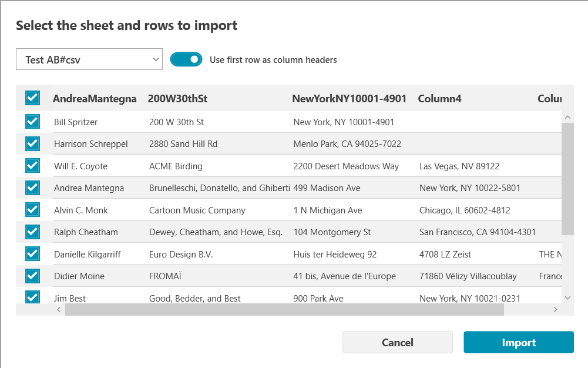The image size is (588, 368).
Task: Uncheck the Alvin C. Monk row
Action: tap(32, 210)
